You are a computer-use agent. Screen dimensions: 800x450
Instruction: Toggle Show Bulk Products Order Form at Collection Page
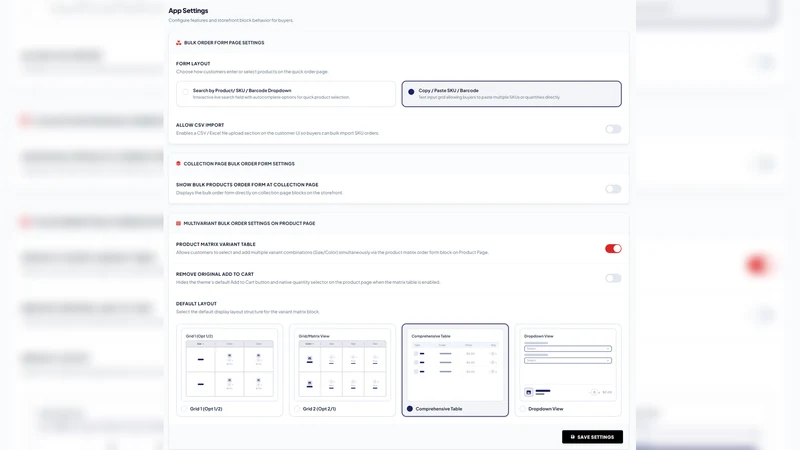[x=613, y=189]
